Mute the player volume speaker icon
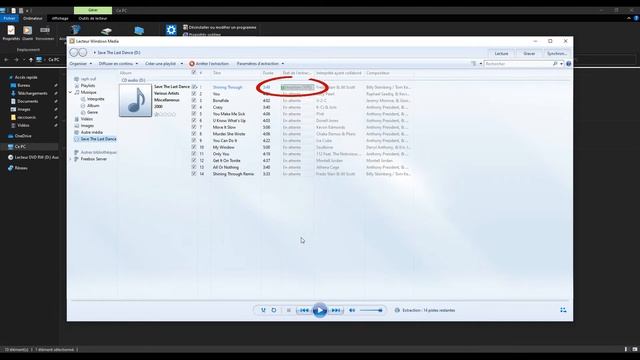 coord(352,310)
